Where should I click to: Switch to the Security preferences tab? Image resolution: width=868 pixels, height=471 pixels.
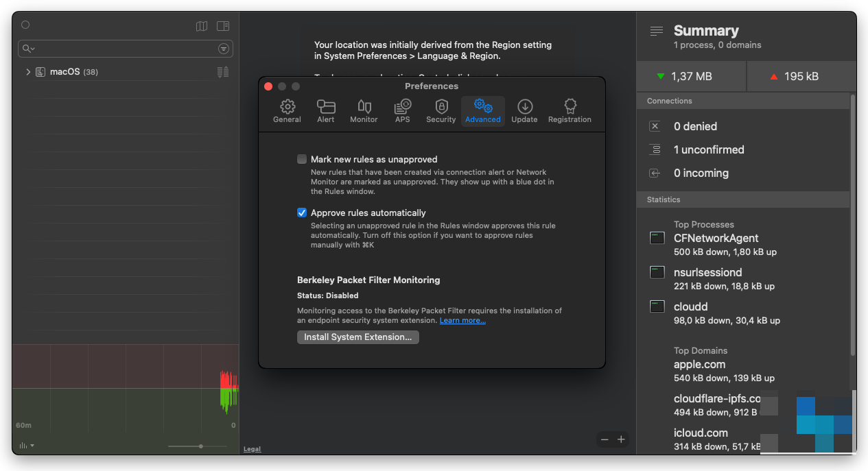[x=441, y=110]
